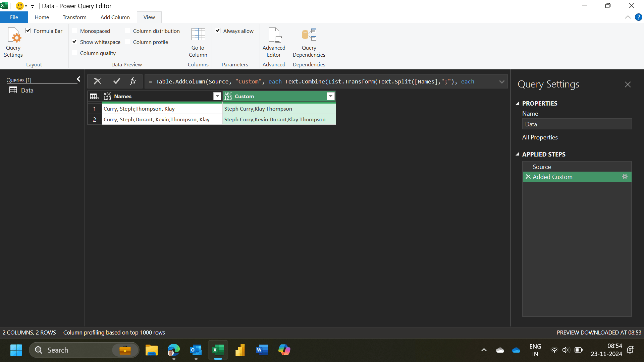This screenshot has height=362, width=644.
Task: Edit the query Name field
Action: [577, 124]
